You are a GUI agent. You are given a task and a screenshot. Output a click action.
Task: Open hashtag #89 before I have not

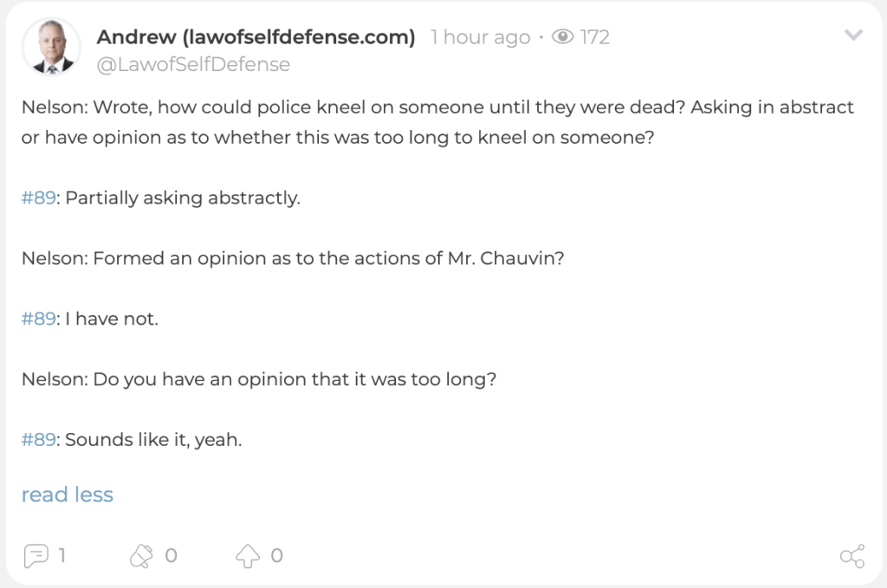(x=38, y=319)
